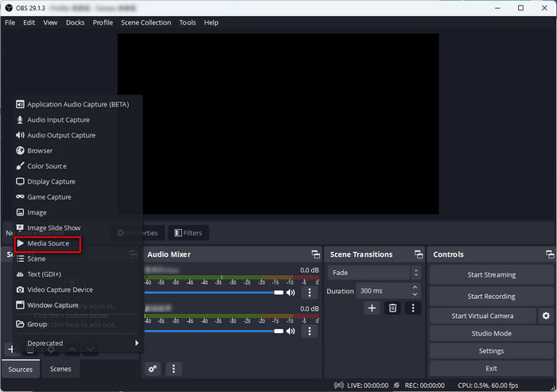The image size is (557, 392).
Task: Choose Media Source from the add menu
Action: coord(48,243)
